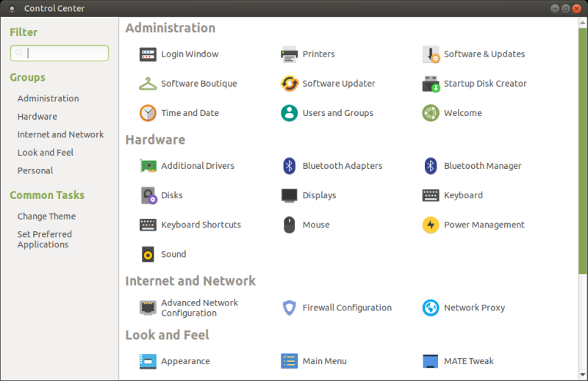
Task: Open the Login Window icon
Action: (148, 54)
